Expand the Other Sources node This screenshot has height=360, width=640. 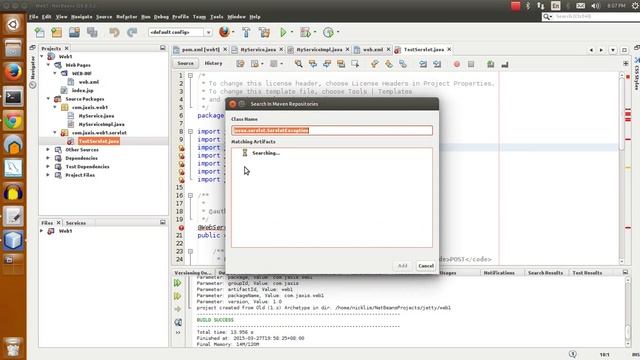pyautogui.click(x=49, y=150)
